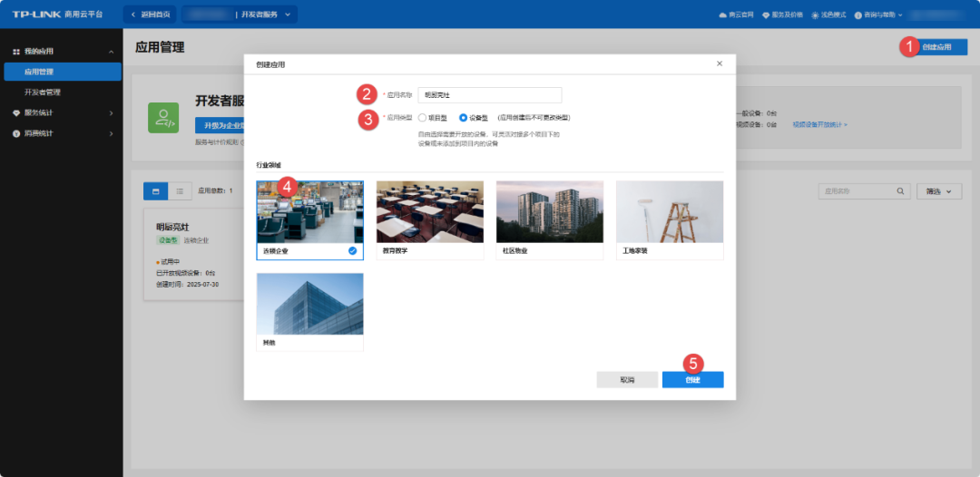980x477 pixels.
Task: Open 开发者管理 in sidebar
Action: (43, 92)
